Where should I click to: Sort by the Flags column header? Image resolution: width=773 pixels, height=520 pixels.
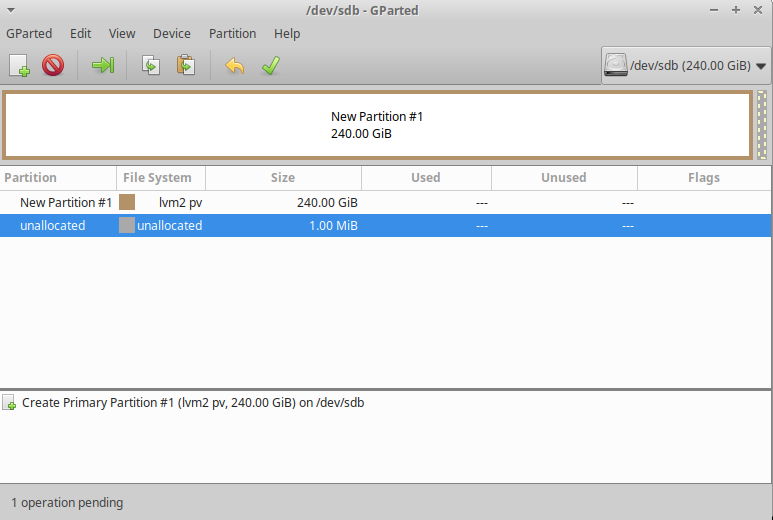[x=704, y=177]
